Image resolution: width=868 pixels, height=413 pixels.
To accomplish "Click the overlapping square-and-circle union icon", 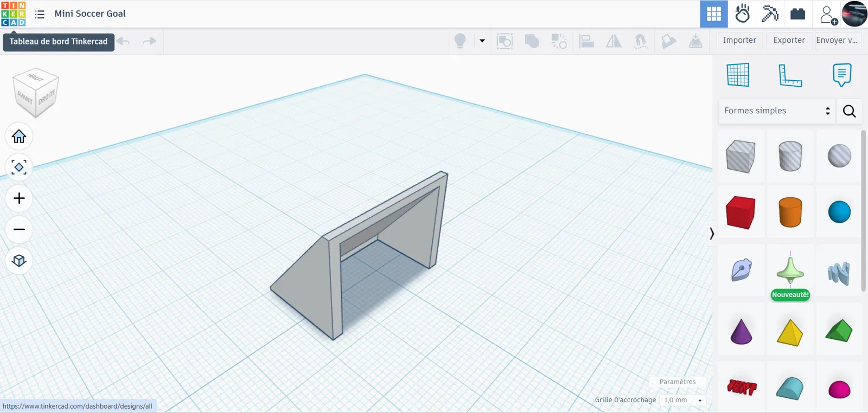I will pos(532,41).
